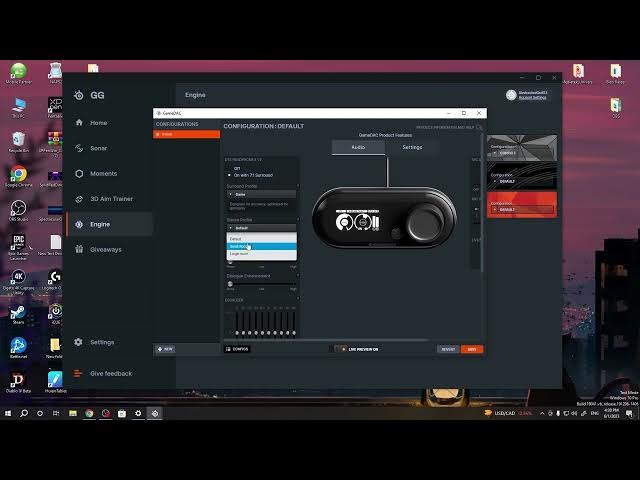Screen dimensions: 640x480
Task: Open OBS Studio desktop shortcut
Action: tap(18, 211)
